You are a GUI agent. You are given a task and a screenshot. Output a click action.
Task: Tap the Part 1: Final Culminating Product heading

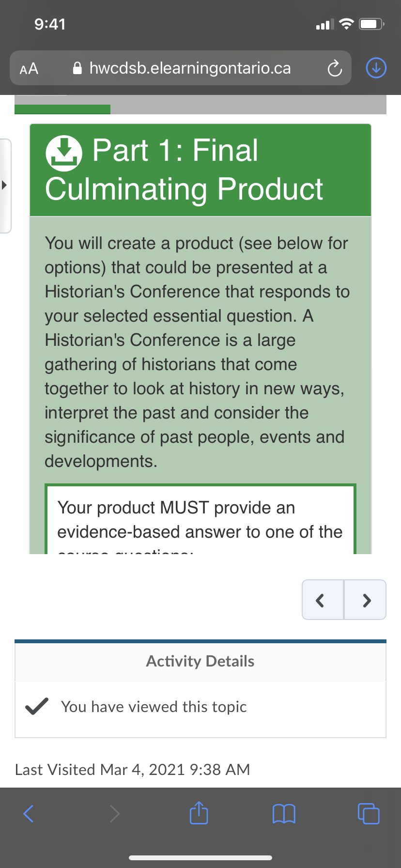coord(184,170)
